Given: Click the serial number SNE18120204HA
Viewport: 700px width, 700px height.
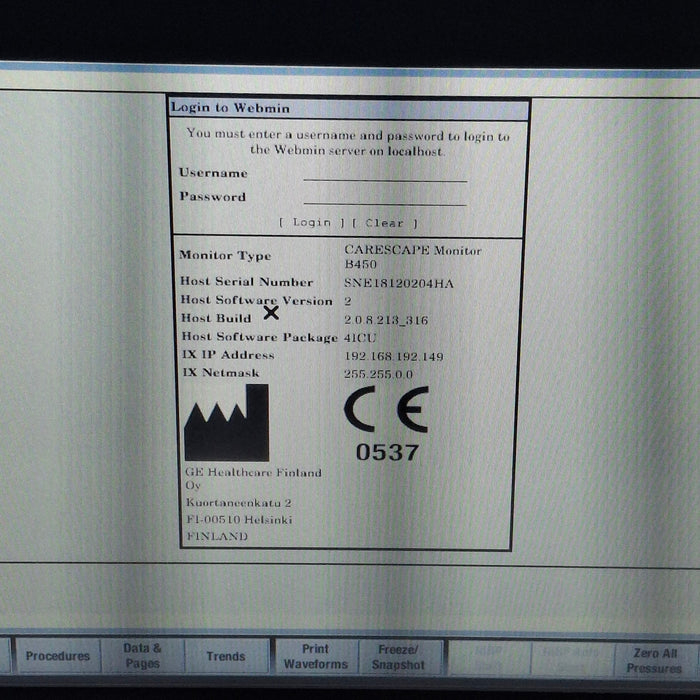Looking at the screenshot, I should pyautogui.click(x=399, y=283).
